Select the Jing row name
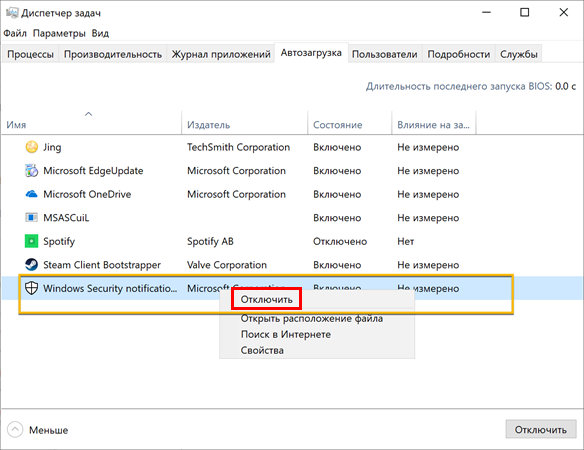The width and height of the screenshot is (584, 450). tap(52, 147)
